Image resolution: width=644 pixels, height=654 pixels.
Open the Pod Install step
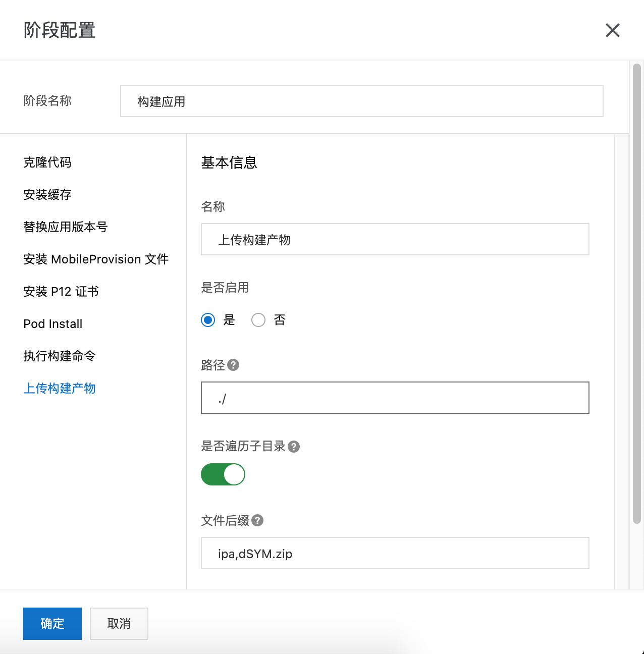(53, 324)
